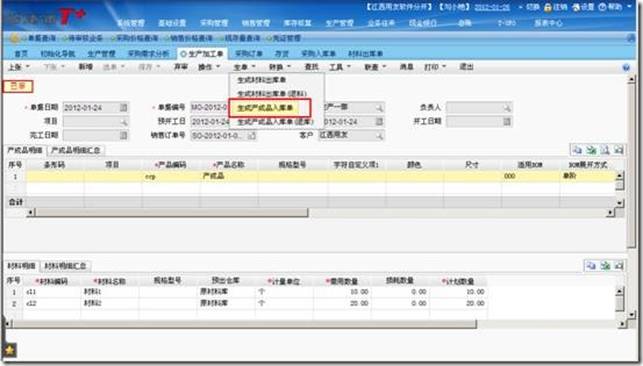Switch to the 材料明细汇总 tab

tap(65, 266)
